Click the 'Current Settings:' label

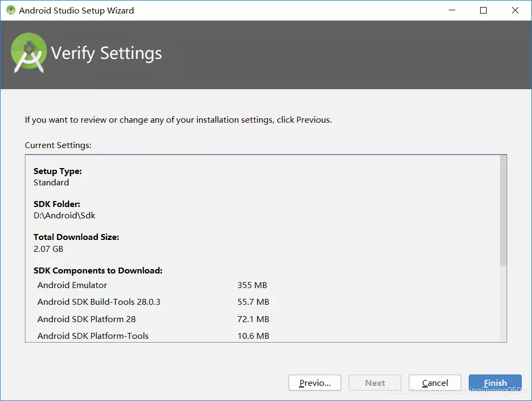pos(58,145)
